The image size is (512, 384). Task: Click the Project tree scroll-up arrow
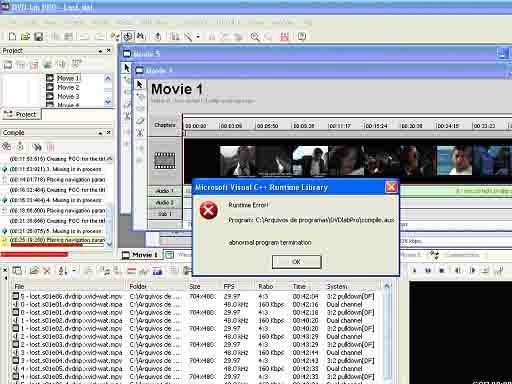[x=108, y=78]
